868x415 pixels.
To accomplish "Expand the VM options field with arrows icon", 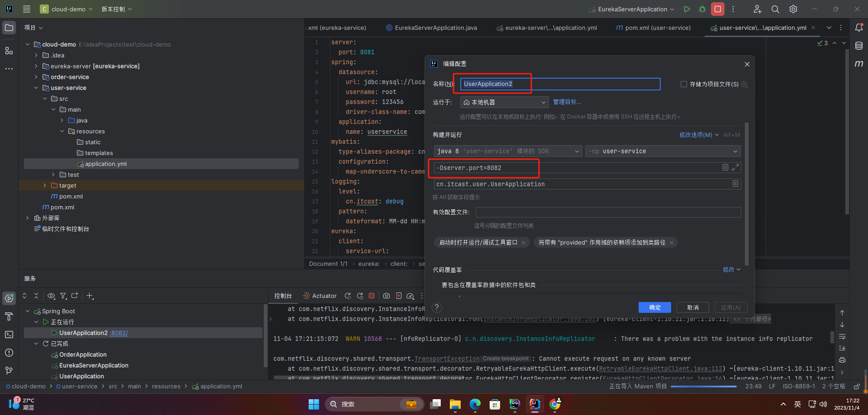I will coord(735,167).
